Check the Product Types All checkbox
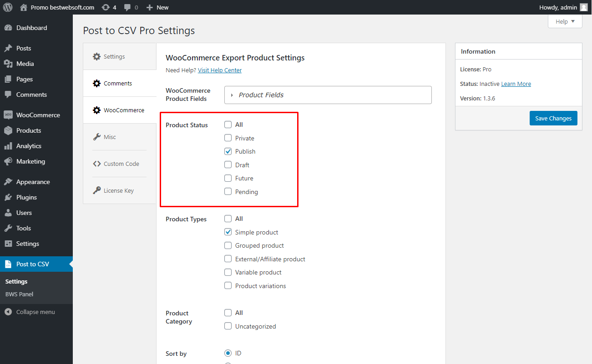592x364 pixels. pos(228,219)
